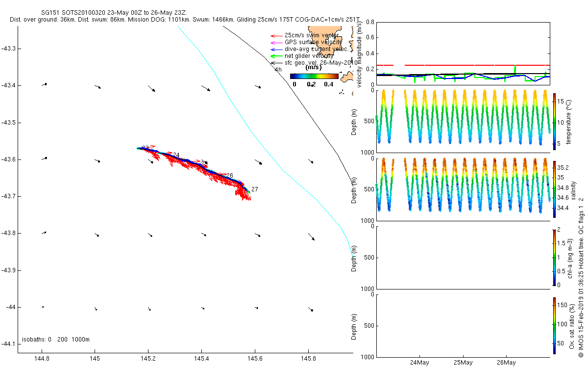The width and height of the screenshot is (588, 368).
Task: Click the Ox. sat. ratio (%) colorbar
Action: (x=554, y=325)
